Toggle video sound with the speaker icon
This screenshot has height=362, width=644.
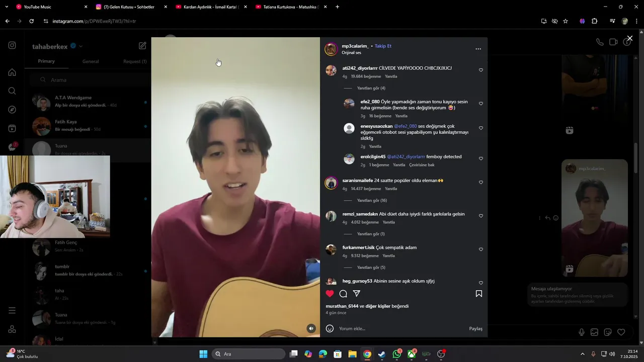[311, 328]
